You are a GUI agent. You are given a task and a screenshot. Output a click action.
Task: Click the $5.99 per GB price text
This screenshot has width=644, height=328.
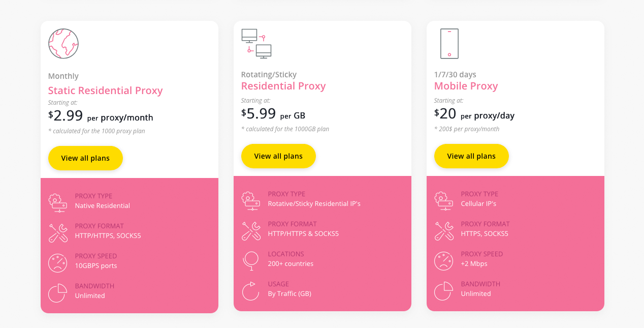274,113
